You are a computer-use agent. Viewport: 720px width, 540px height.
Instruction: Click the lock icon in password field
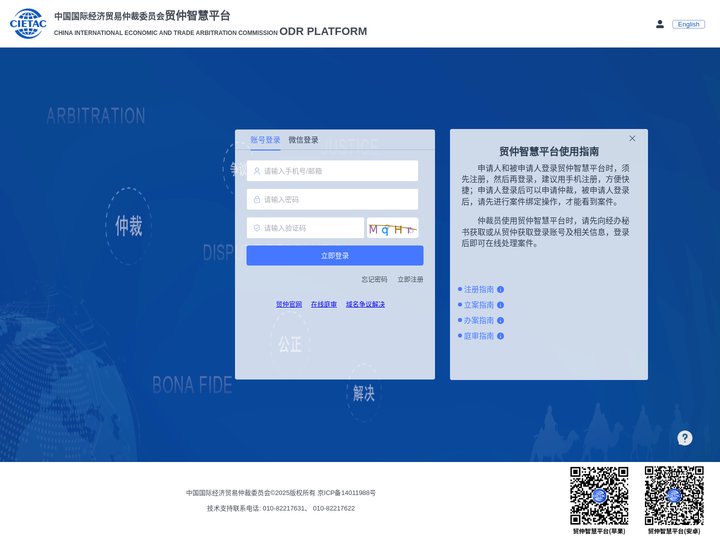point(257,199)
